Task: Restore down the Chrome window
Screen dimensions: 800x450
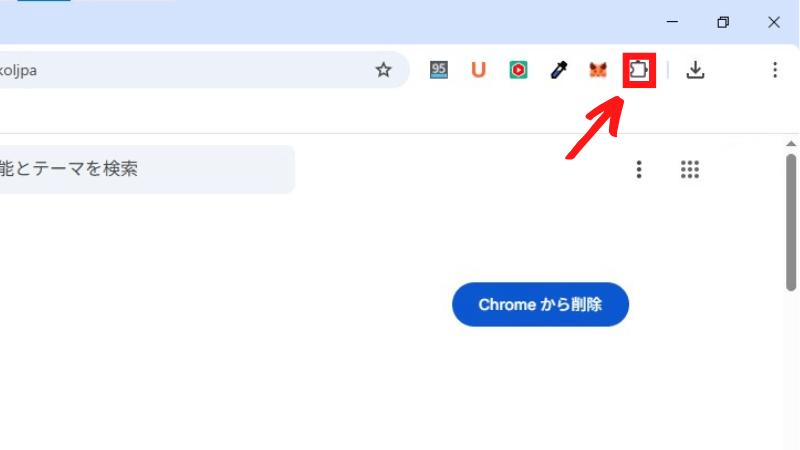Action: 723,22
